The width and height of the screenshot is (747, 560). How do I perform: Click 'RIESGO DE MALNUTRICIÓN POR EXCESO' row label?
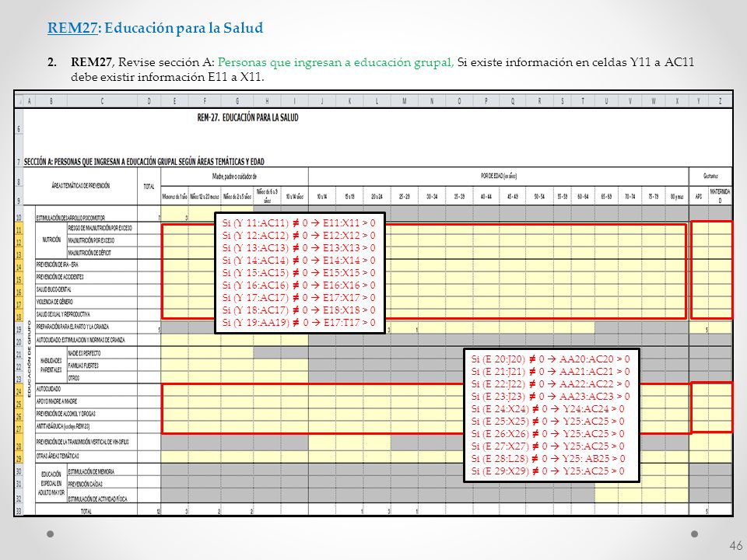(x=100, y=228)
